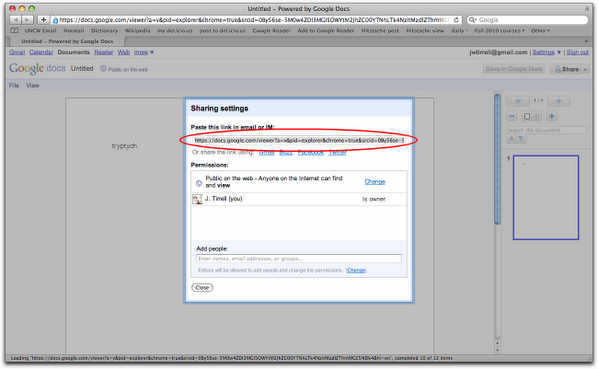Jump to the previous search result with the up arrow

tap(511, 138)
